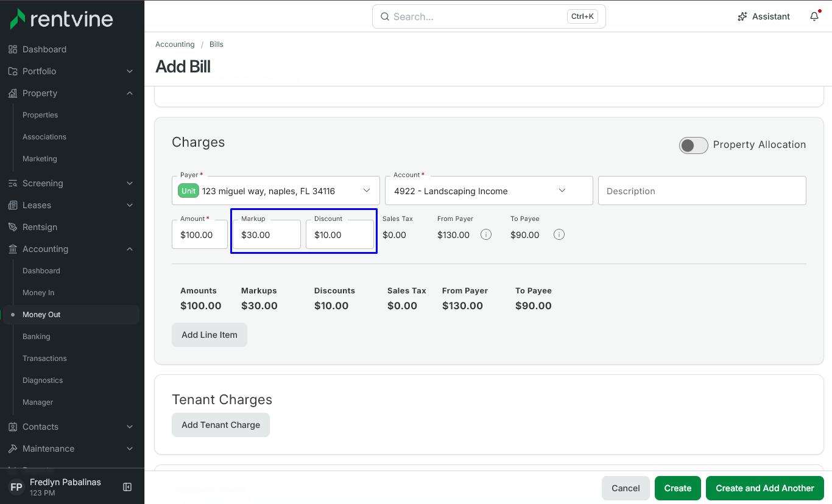Click Create and Add Another button
Viewport: 832px width, 504px height.
point(765,488)
